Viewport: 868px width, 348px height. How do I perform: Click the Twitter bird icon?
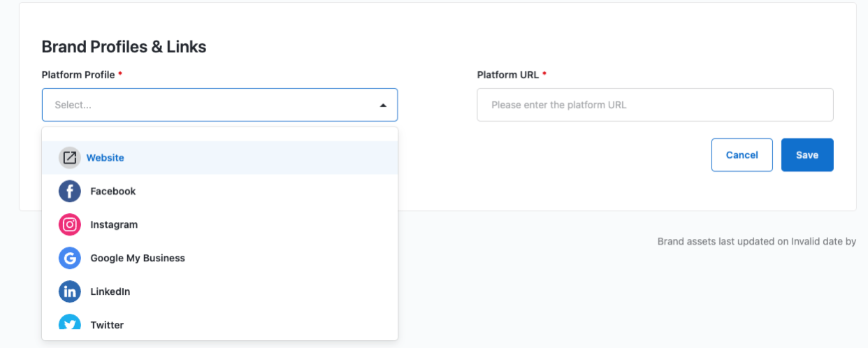tap(69, 324)
